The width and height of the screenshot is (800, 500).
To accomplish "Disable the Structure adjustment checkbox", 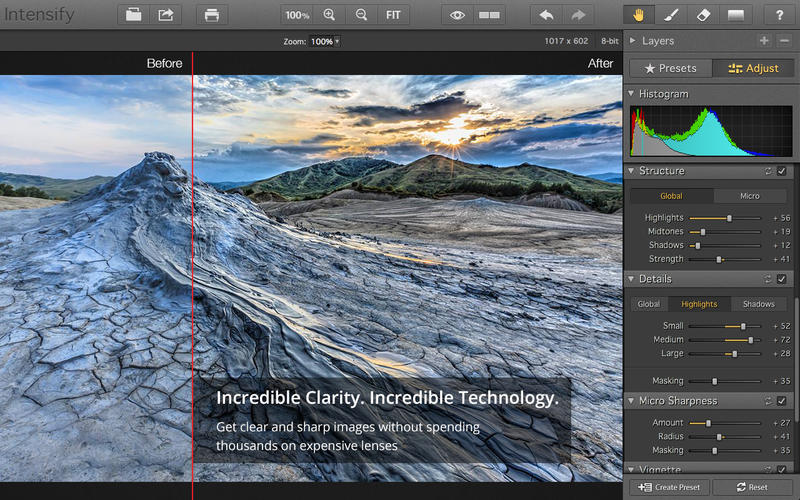I will [x=782, y=171].
